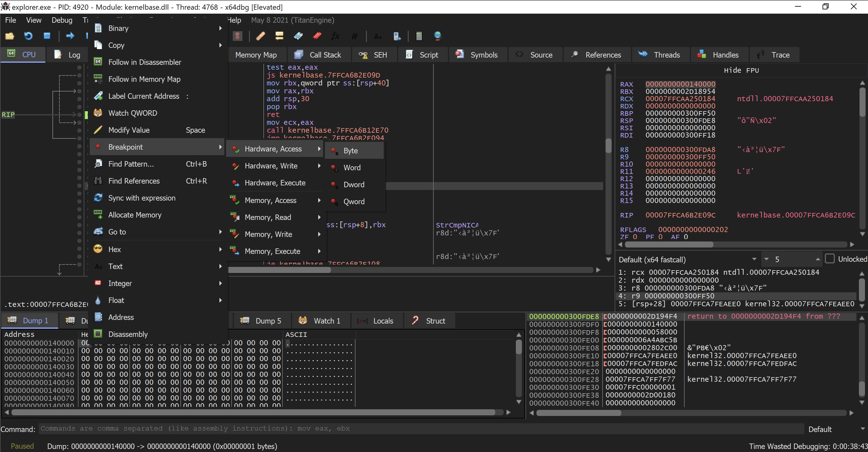This screenshot has height=452, width=868.
Task: Click the string references Az toolbar icon
Action: click(378, 36)
